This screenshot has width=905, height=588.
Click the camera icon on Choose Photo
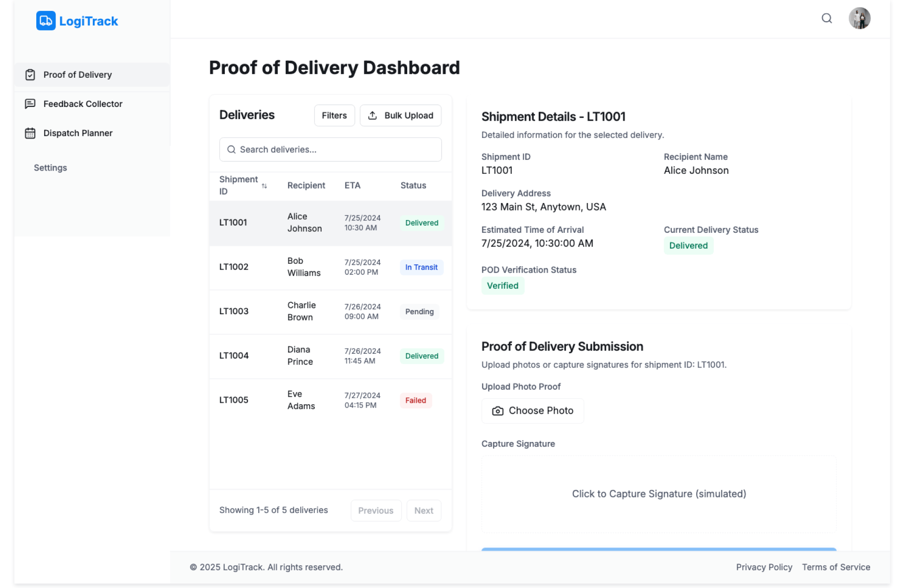click(497, 411)
